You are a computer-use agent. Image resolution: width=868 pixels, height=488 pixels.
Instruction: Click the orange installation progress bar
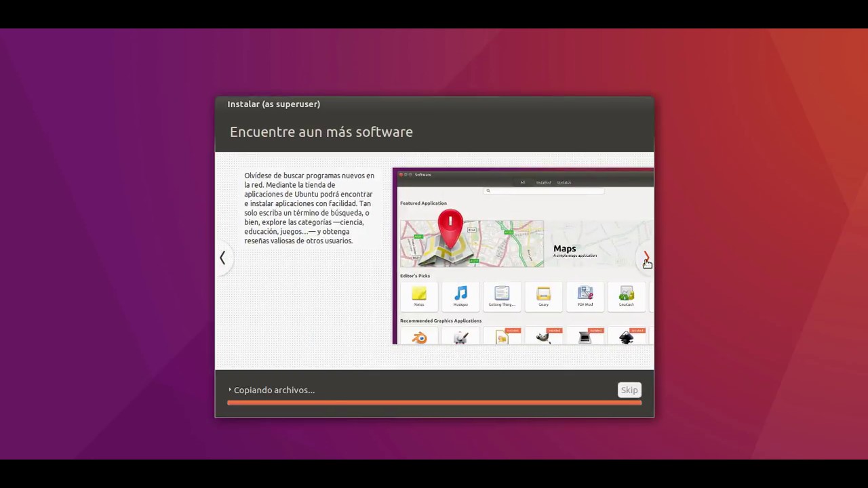pos(434,403)
